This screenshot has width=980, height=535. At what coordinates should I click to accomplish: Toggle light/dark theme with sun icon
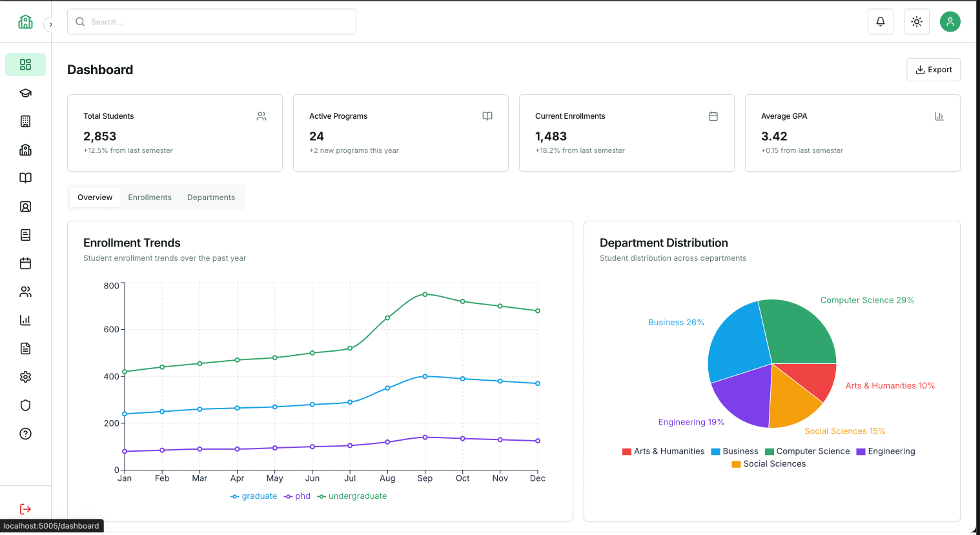916,22
